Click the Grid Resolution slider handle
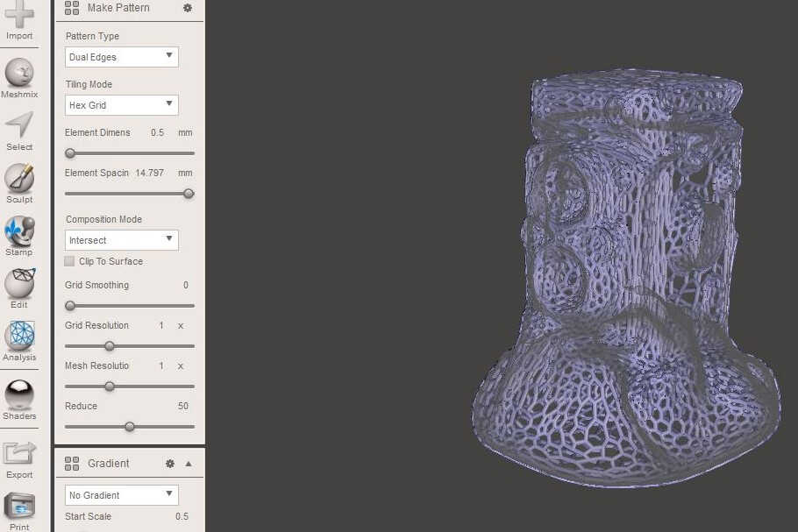 110,346
